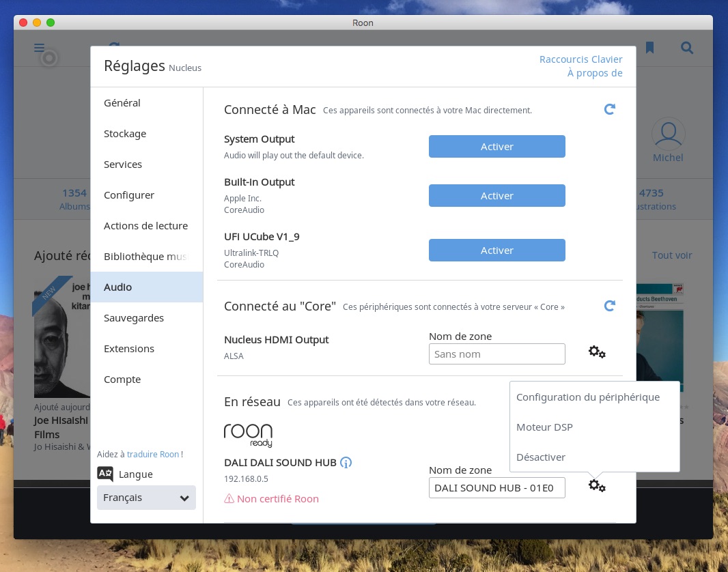Click gear icon for DALI SOUND HUB zone

pos(597,486)
